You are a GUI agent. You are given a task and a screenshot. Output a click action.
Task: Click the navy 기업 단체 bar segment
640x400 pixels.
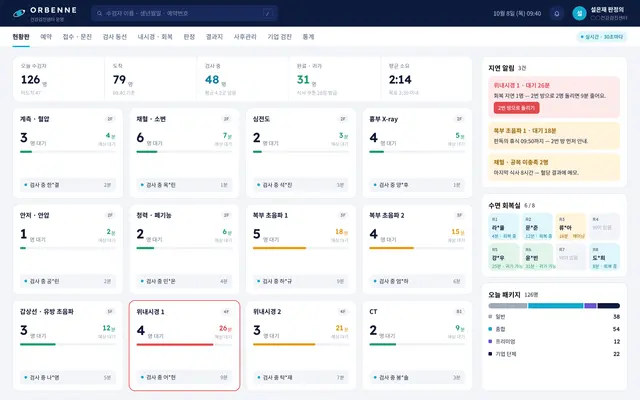coord(609,306)
